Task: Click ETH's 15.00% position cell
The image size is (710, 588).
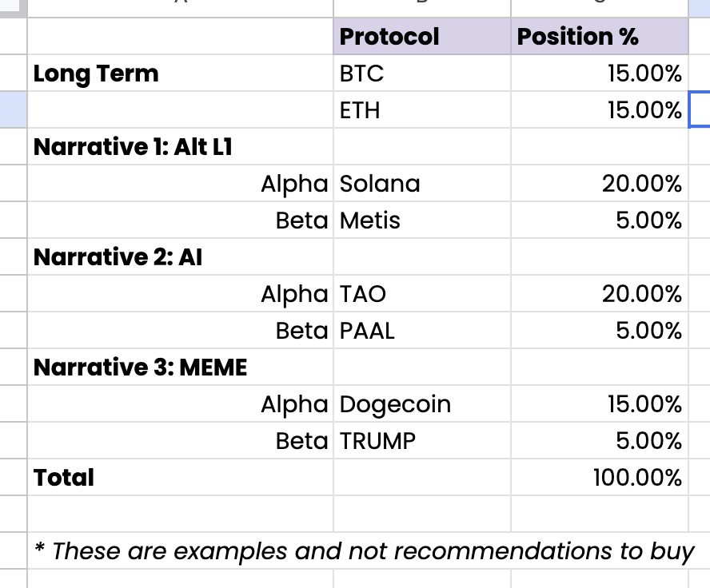Action: point(599,110)
